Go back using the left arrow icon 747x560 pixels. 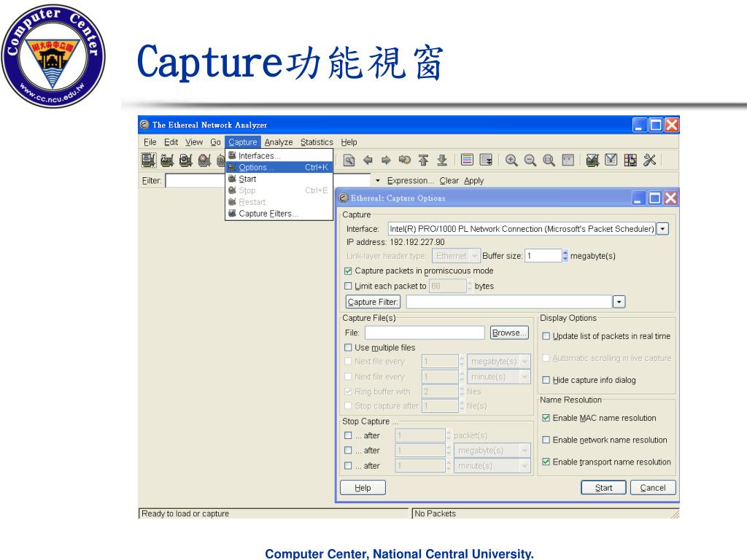point(368,160)
